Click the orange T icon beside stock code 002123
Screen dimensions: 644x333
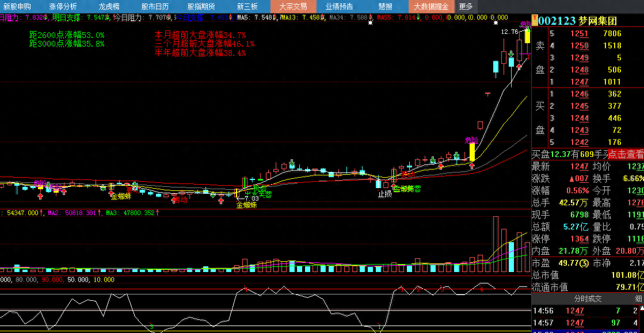click(535, 21)
